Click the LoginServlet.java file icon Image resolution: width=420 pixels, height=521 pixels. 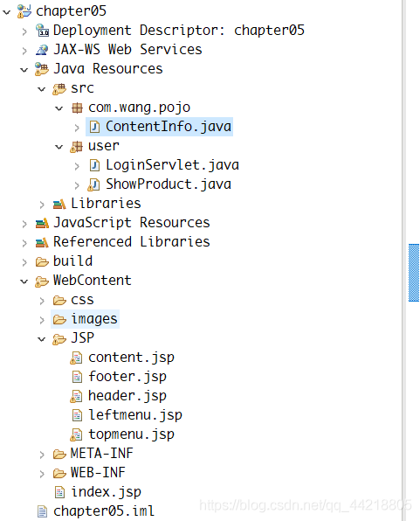[x=94, y=165]
